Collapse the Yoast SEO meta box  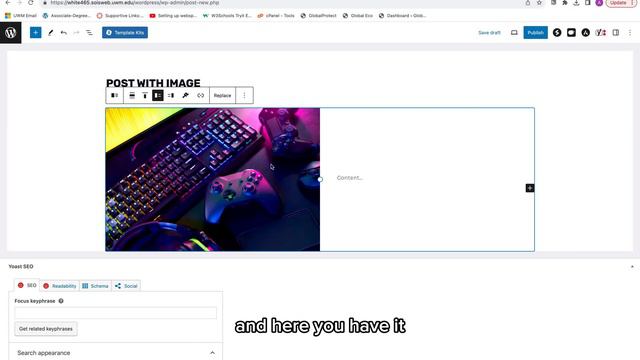632,267
